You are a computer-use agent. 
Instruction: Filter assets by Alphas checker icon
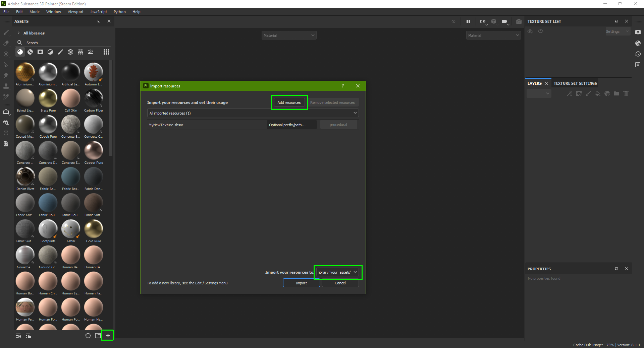click(70, 52)
